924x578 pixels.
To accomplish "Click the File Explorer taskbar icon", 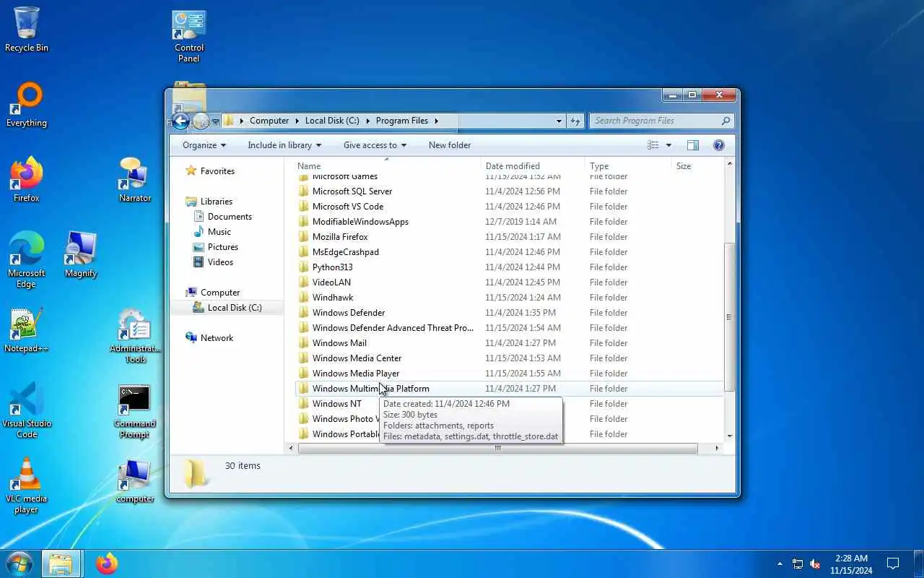I will (60, 563).
